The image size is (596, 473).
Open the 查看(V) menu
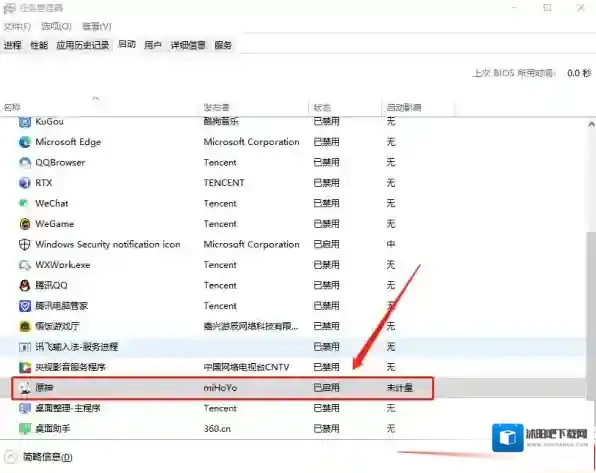pyautogui.click(x=97, y=26)
